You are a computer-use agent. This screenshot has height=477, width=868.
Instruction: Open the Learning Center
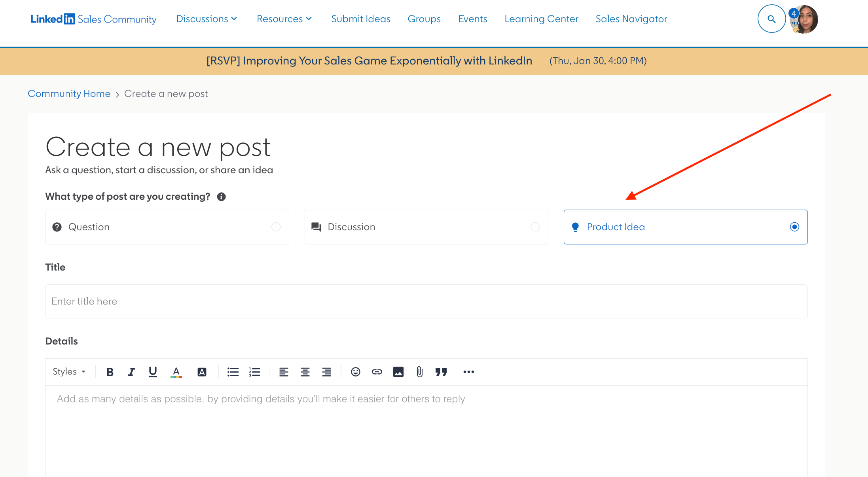[541, 19]
